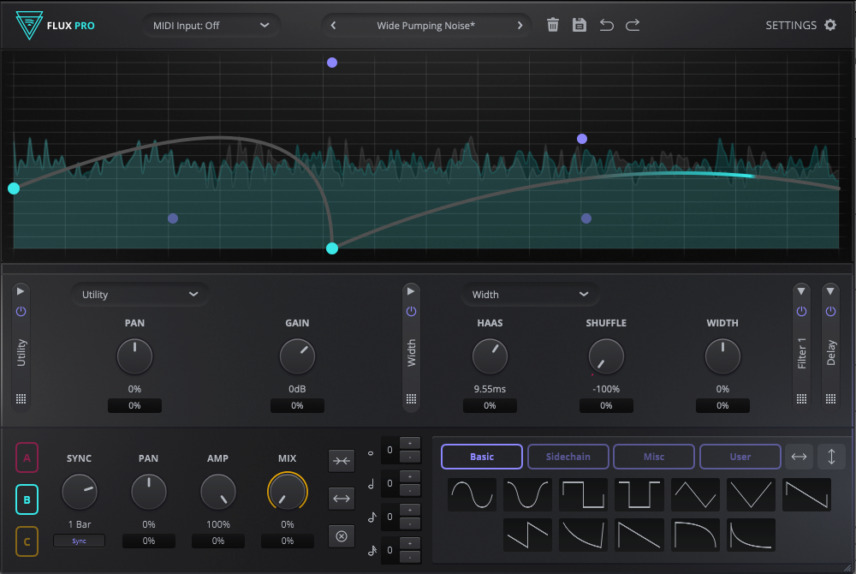Increase the whole note stepper value
Image resolution: width=856 pixels, height=574 pixels.
click(x=410, y=443)
